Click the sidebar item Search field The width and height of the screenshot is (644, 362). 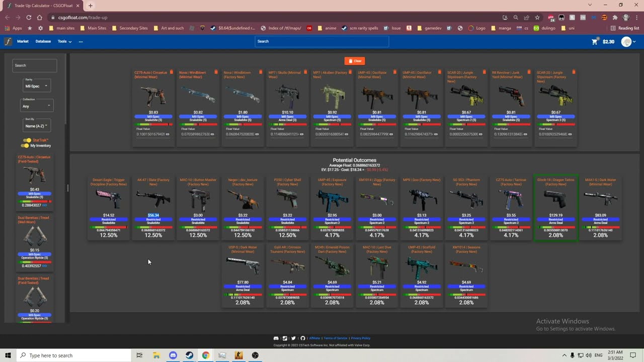pos(35,65)
